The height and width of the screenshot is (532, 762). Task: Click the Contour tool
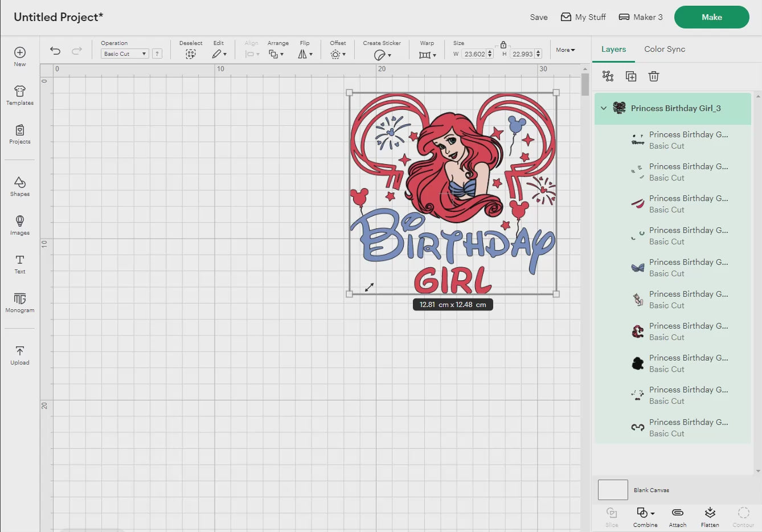[743, 517]
